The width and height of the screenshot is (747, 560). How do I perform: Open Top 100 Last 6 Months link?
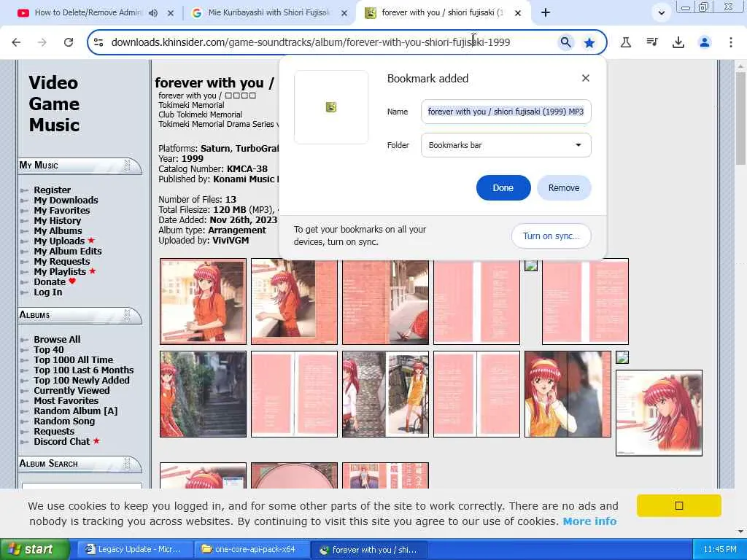pyautogui.click(x=84, y=370)
